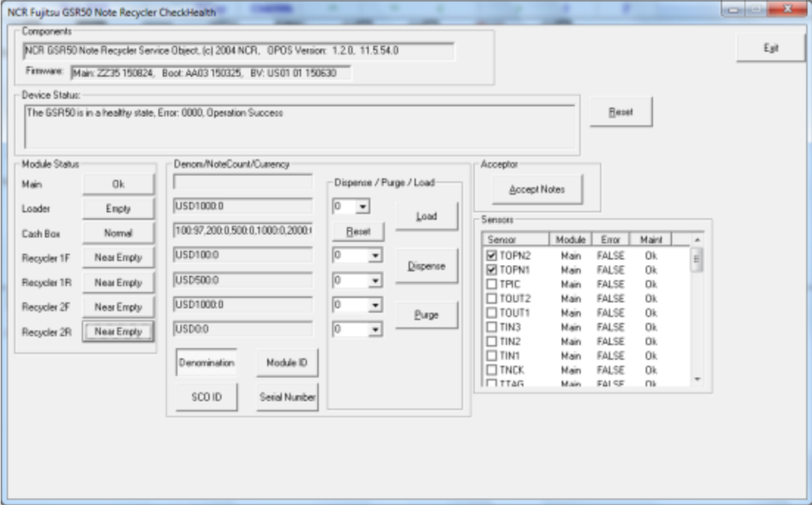Uncheck the TOPN1 sensor checkbox
Viewport: 812px width, 505px height.
(492, 269)
